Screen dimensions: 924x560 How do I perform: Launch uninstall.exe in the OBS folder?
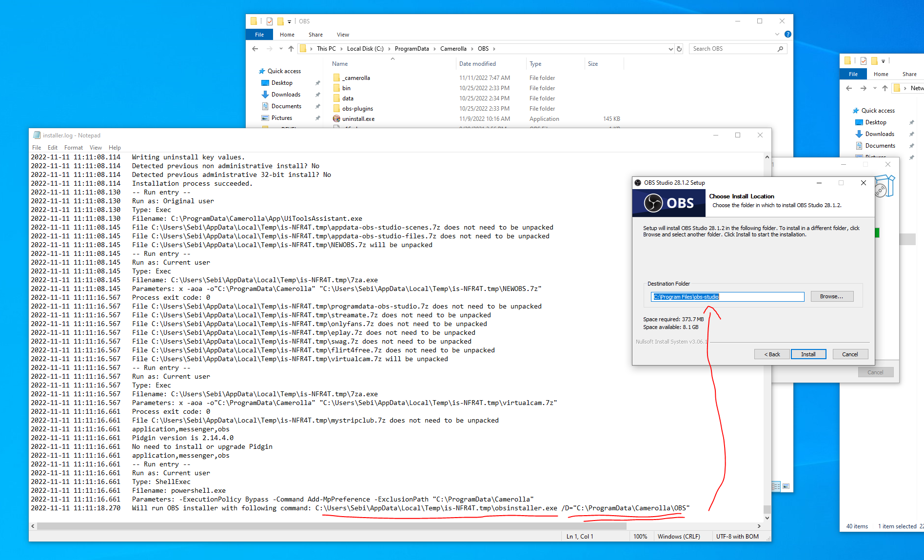357,118
